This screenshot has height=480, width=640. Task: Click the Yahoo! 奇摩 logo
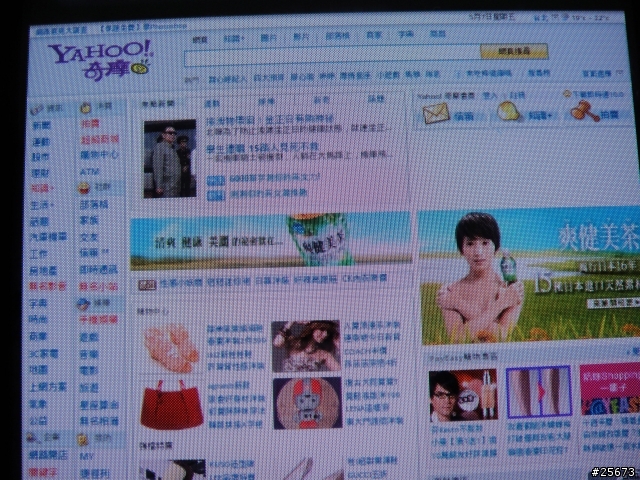101,59
